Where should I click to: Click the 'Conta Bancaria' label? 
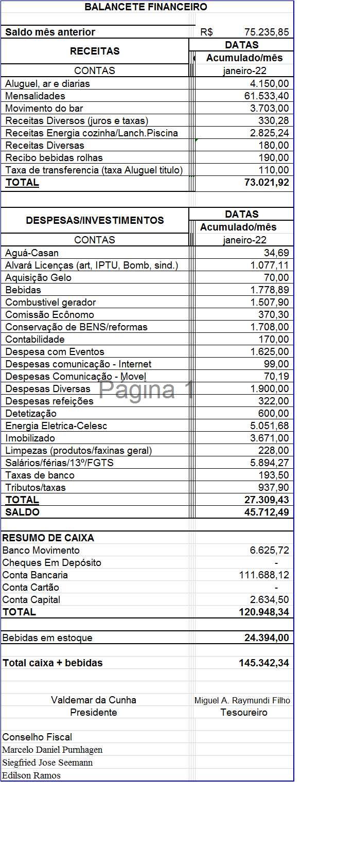35,575
